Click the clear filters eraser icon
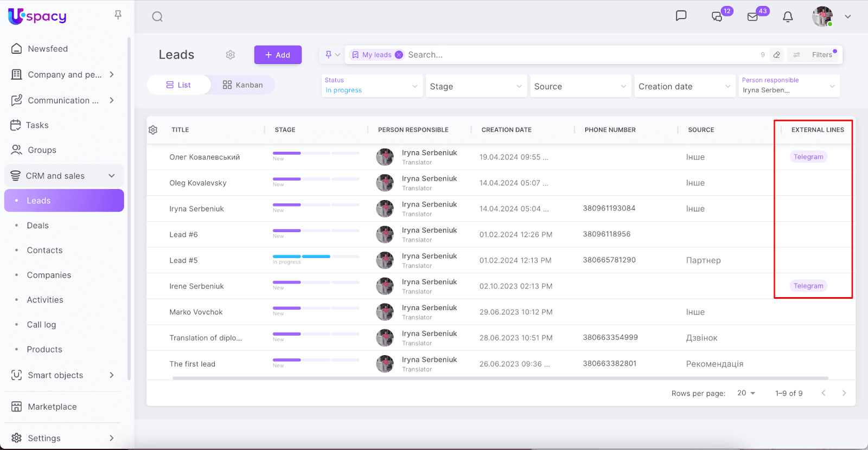This screenshot has width=868, height=450. (x=777, y=55)
